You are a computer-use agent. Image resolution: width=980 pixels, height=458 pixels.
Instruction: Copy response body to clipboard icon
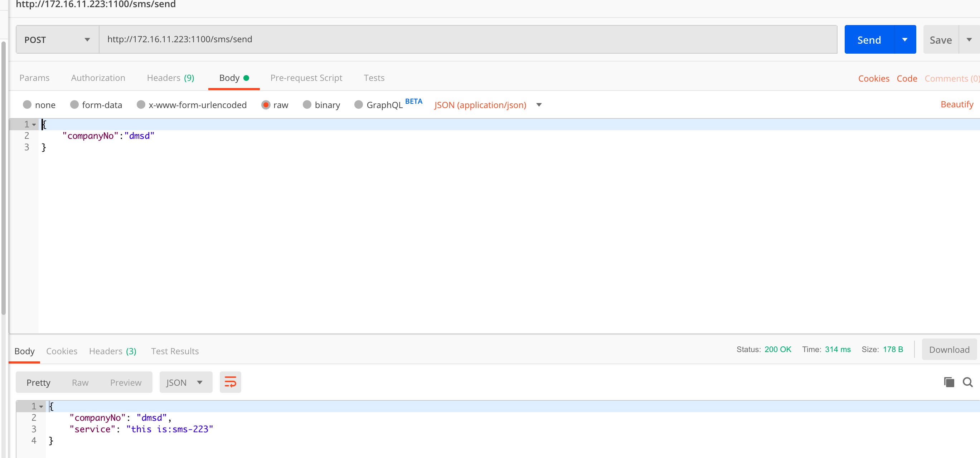949,382
